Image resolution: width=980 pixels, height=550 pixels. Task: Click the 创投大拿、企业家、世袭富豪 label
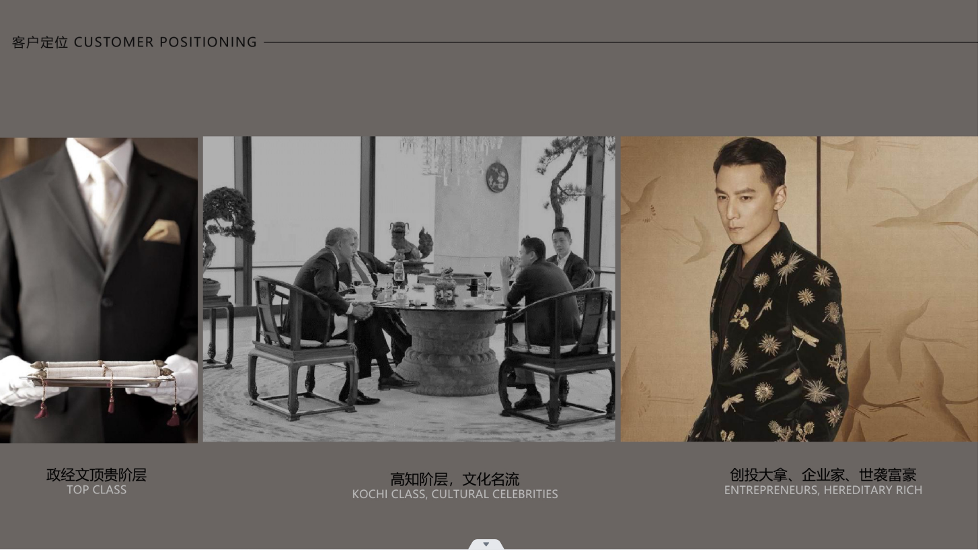click(x=823, y=475)
